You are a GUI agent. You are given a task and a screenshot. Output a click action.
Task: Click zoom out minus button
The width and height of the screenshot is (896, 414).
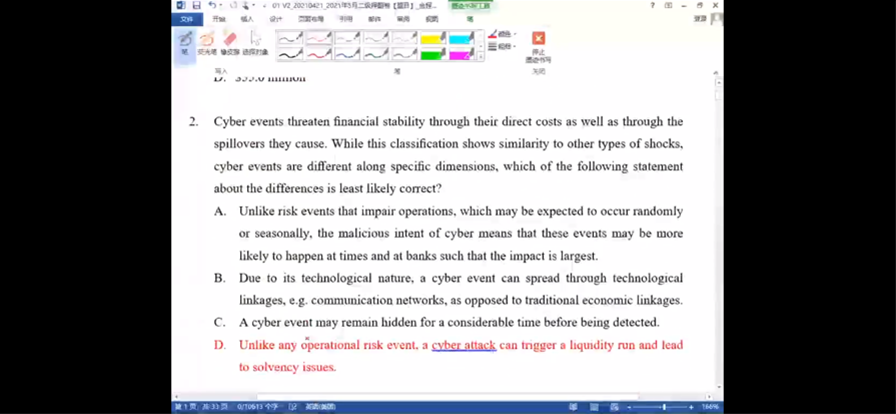click(x=629, y=407)
